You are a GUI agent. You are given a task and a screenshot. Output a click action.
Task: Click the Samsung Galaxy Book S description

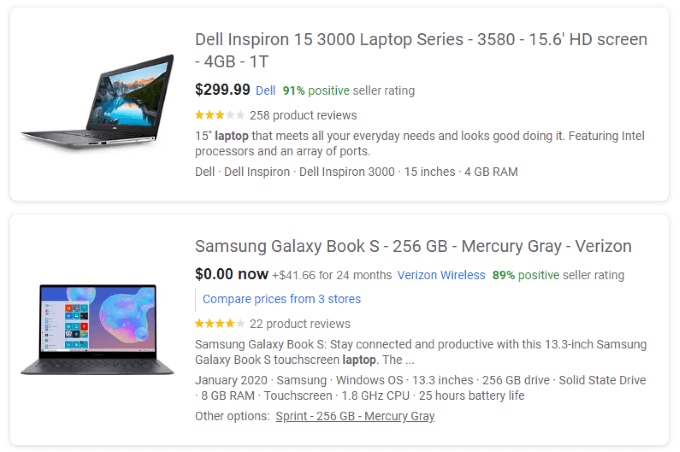click(x=421, y=352)
